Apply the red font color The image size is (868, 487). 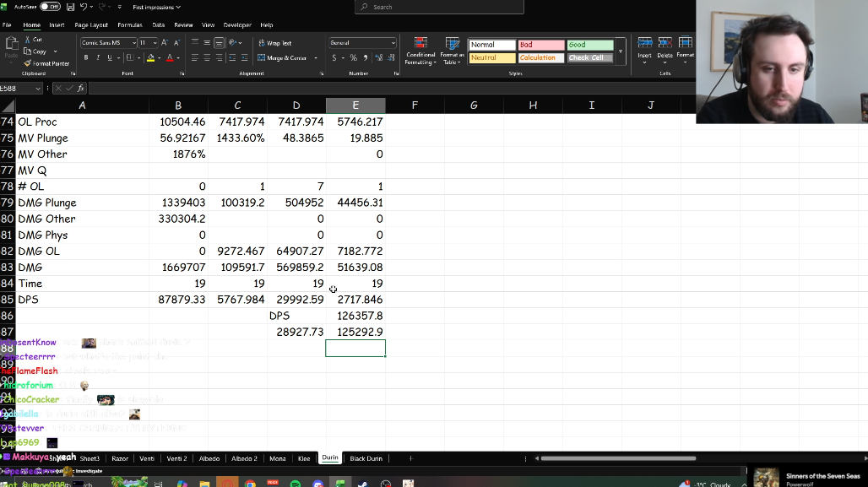(170, 57)
